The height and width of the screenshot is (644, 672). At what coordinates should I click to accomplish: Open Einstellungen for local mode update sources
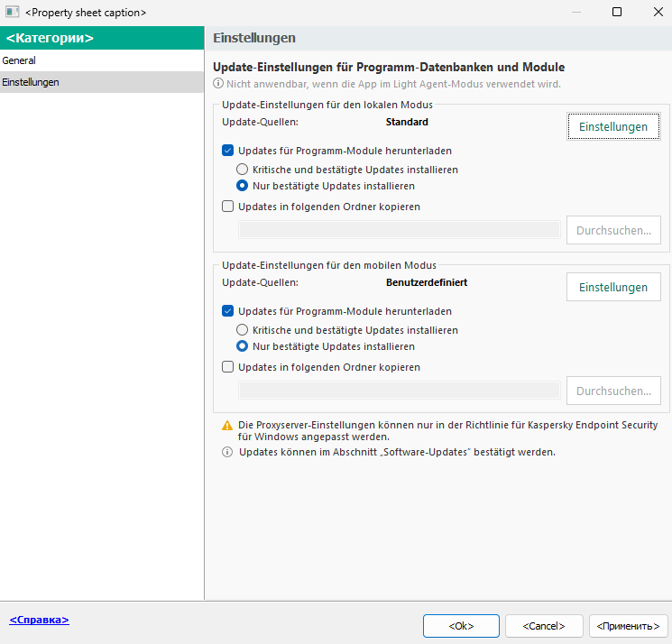point(613,127)
